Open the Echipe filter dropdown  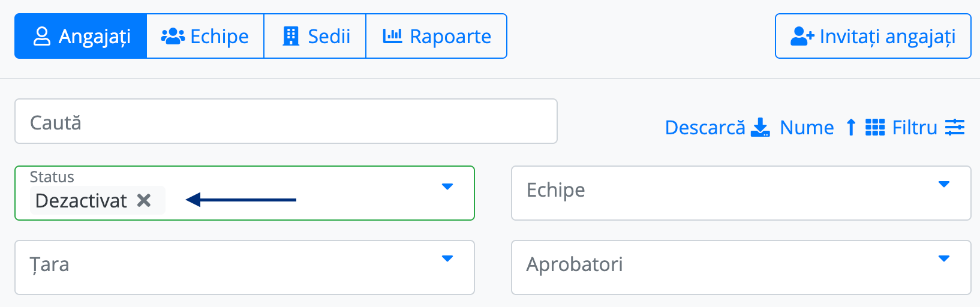pos(741,193)
